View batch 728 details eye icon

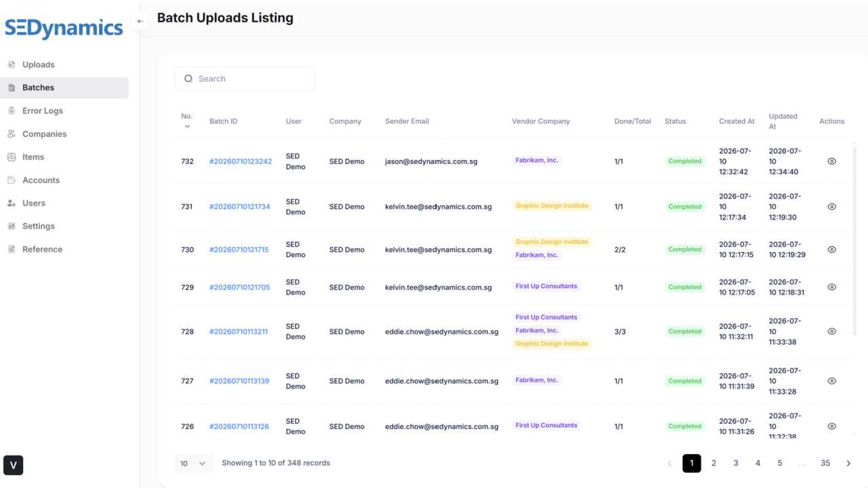832,331
